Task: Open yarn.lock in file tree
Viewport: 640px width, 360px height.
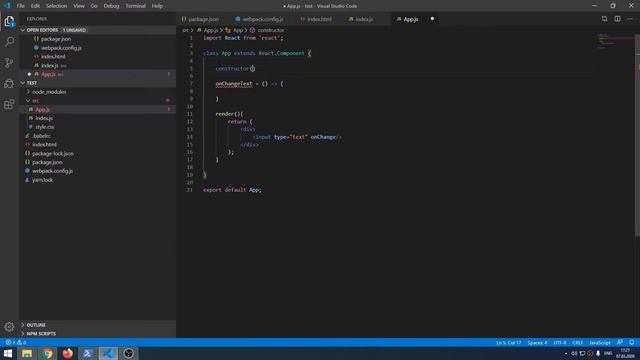Action: (42, 180)
